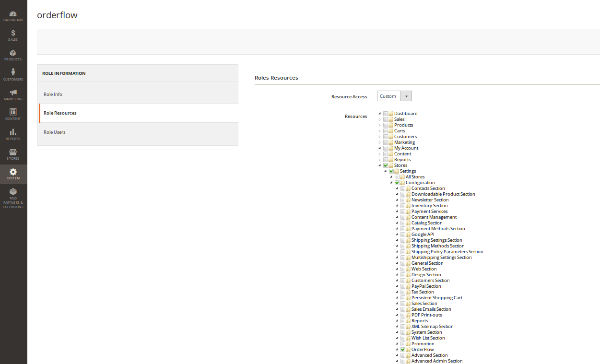Open the Resource Access dropdown
This screenshot has width=600, height=364.
[394, 96]
